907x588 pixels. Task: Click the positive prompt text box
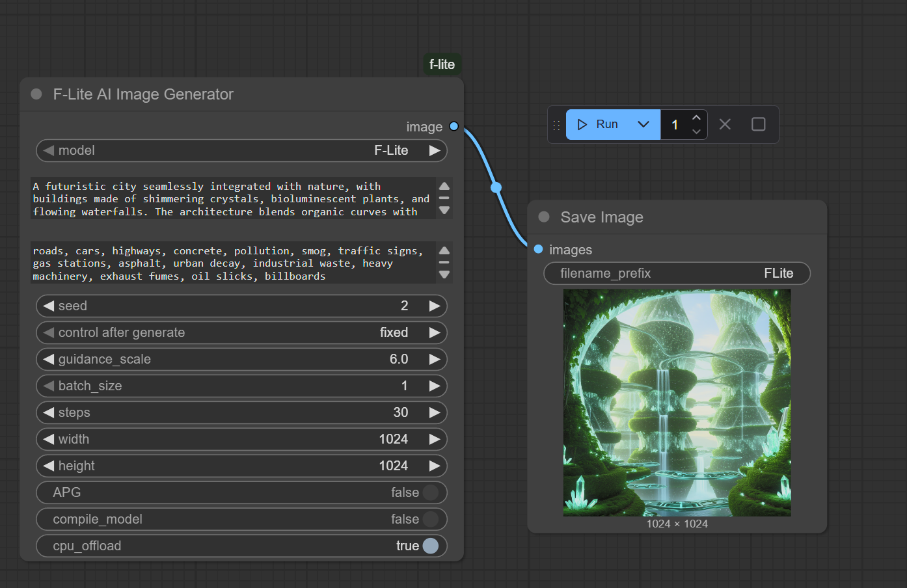233,198
